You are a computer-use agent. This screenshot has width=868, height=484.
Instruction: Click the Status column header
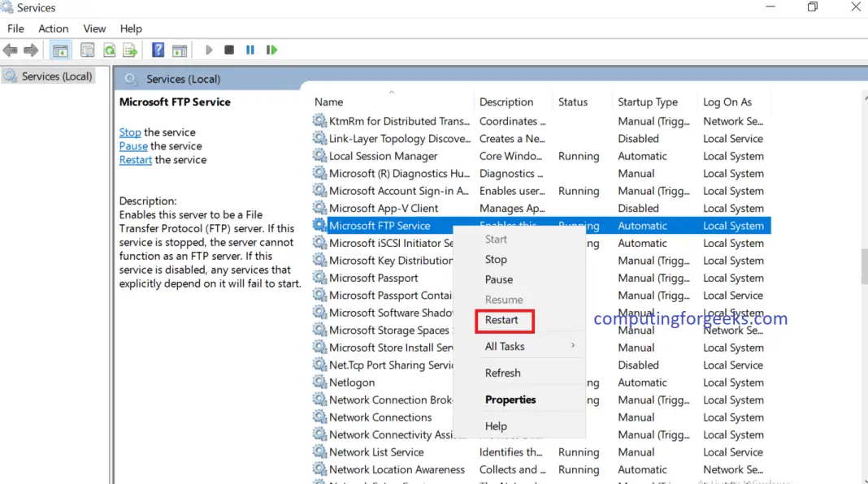(x=573, y=102)
